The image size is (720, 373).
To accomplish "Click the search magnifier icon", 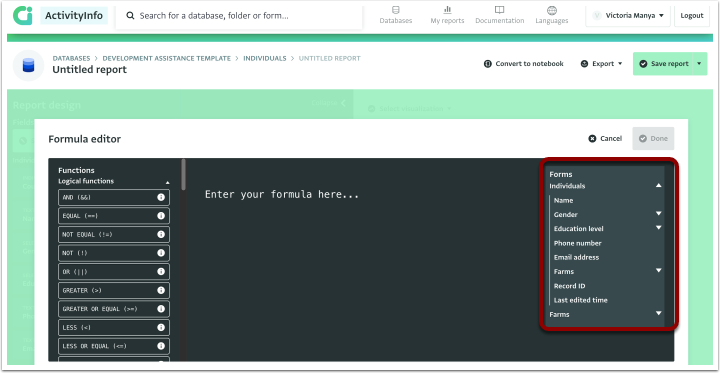I will click(130, 16).
